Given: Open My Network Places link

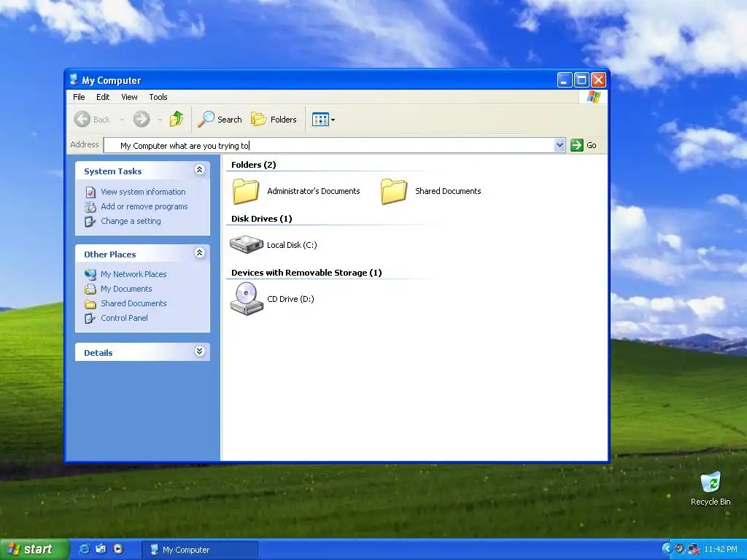Looking at the screenshot, I should 133,274.
